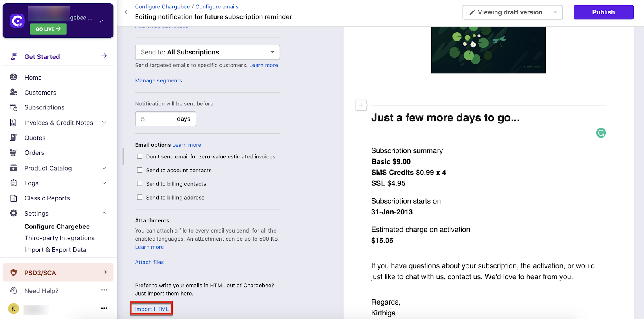Select Import & Export Data menu item

tap(55, 250)
